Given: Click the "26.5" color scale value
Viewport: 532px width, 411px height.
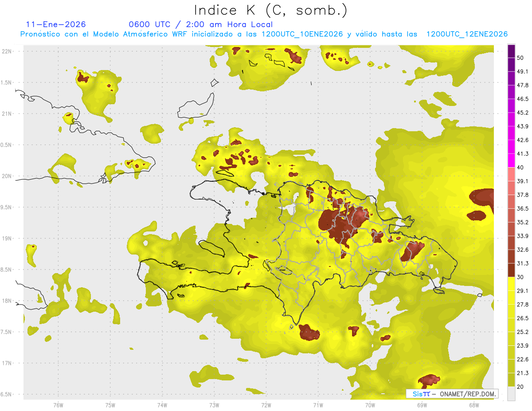Looking at the screenshot, I should pyautogui.click(x=523, y=318).
